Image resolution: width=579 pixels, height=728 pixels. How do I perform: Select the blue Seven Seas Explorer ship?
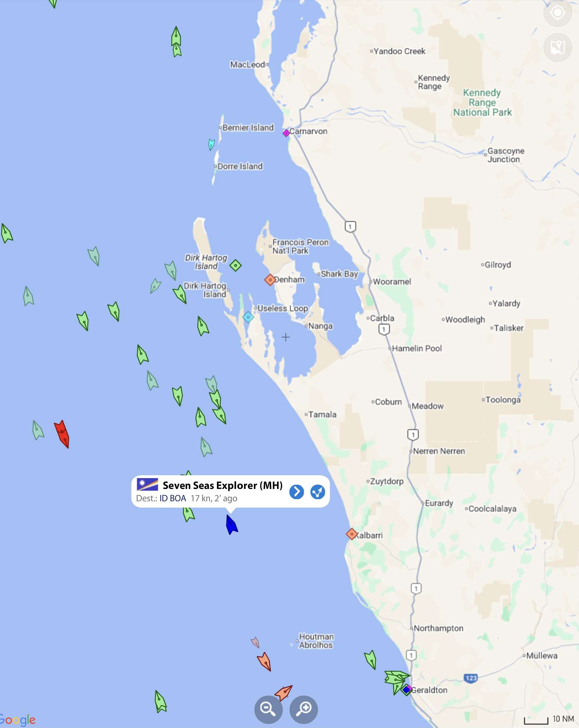[231, 524]
